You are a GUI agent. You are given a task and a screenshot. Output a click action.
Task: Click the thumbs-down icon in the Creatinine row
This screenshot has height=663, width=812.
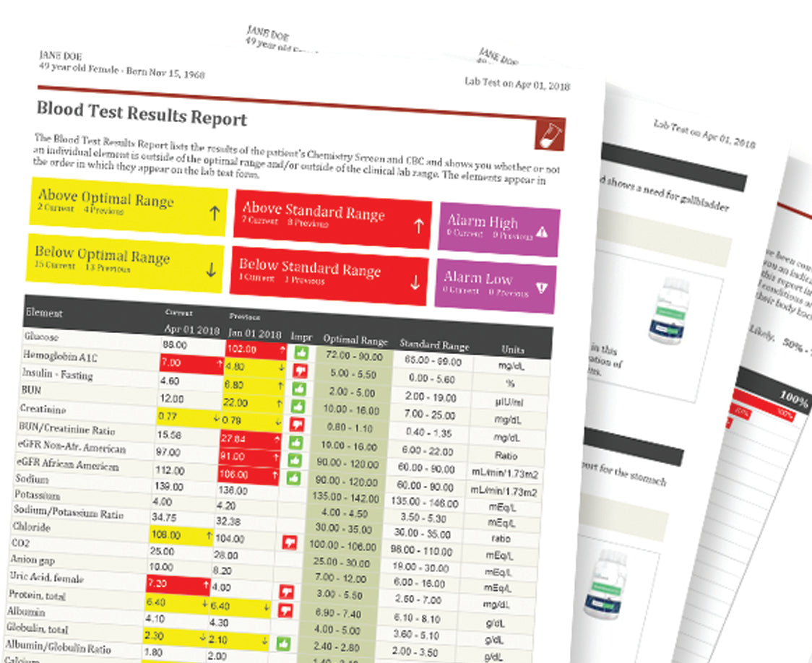coord(297,425)
